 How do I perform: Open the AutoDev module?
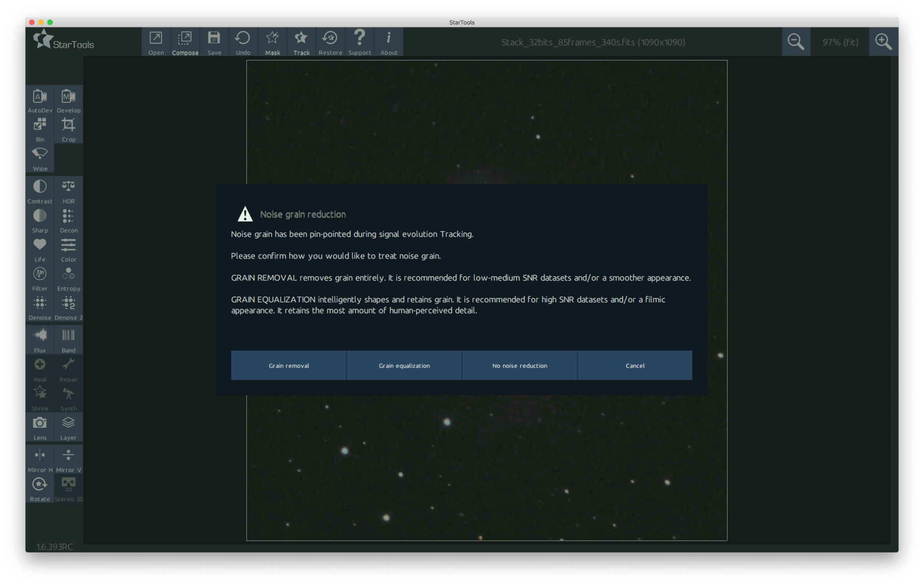click(40, 100)
